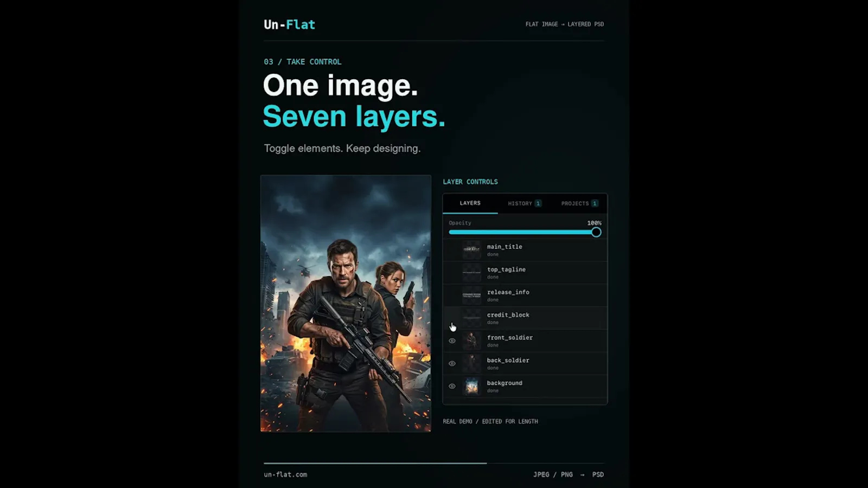868x488 pixels.
Task: Click the Projects tab count badge
Action: click(x=595, y=203)
